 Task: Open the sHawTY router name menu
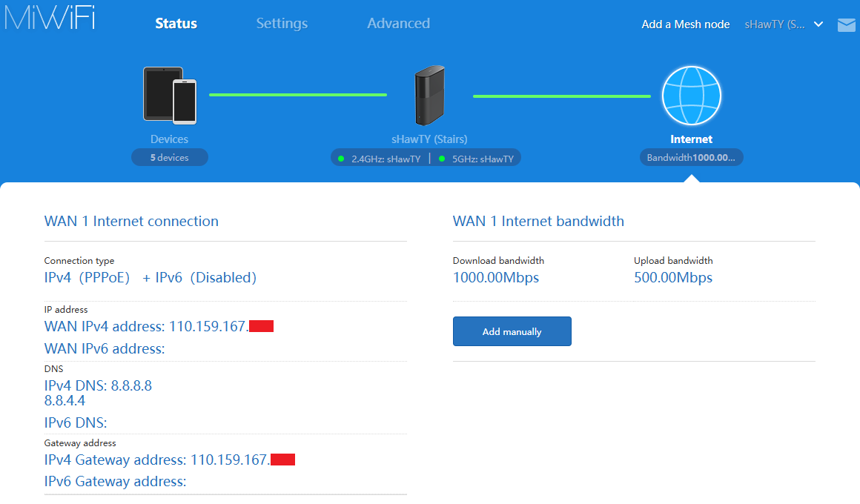[x=774, y=24]
